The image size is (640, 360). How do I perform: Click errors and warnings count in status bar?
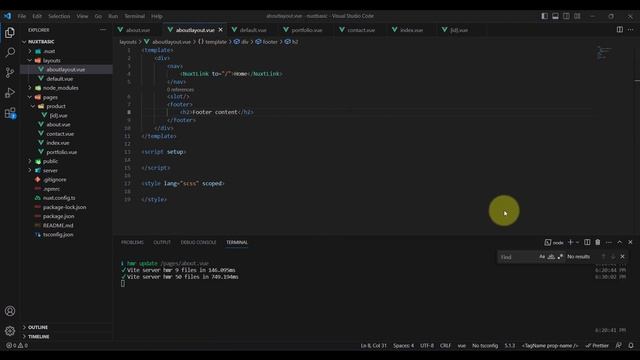click(17, 345)
